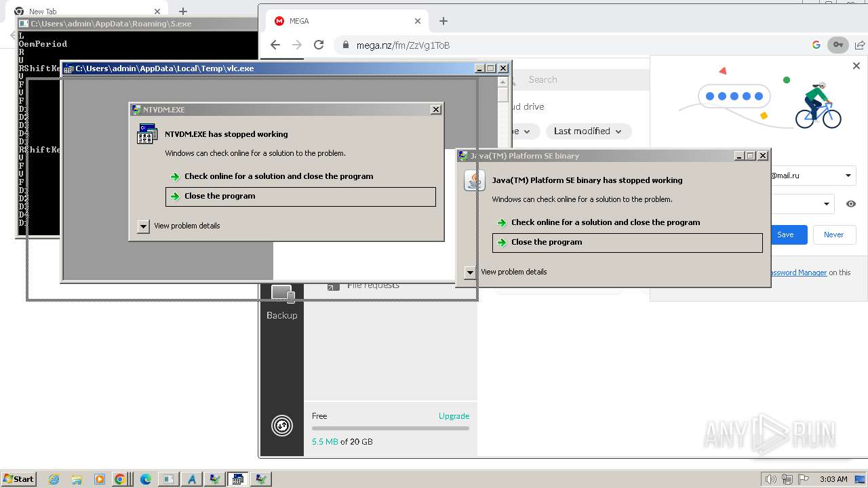
Task: Open the Action Center flag icon
Action: 804,479
